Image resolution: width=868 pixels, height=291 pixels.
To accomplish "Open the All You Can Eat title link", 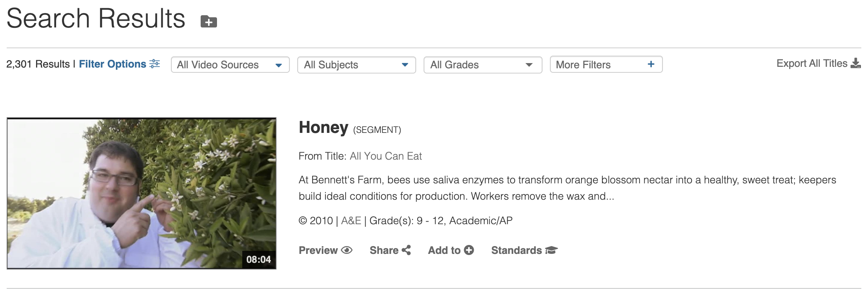I will pyautogui.click(x=386, y=156).
